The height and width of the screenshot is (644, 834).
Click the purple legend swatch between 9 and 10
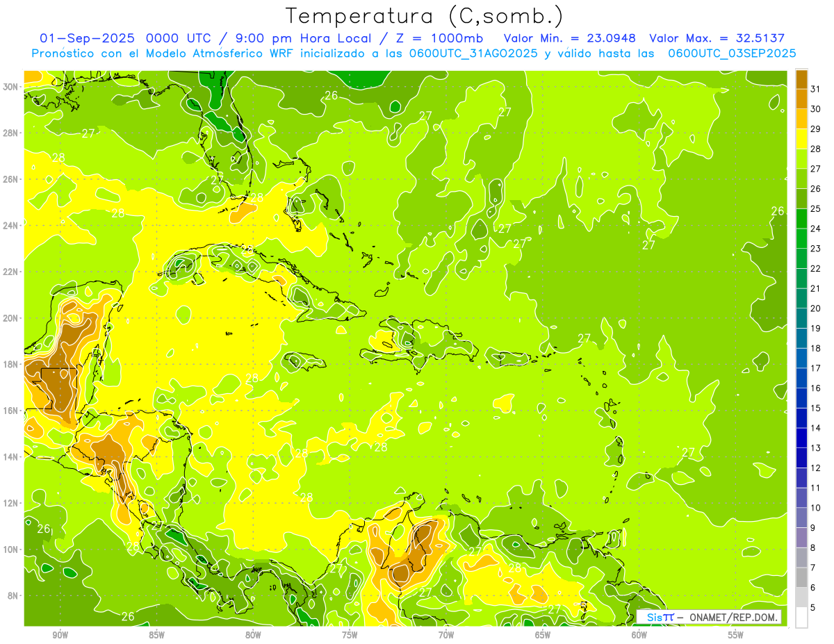click(801, 518)
